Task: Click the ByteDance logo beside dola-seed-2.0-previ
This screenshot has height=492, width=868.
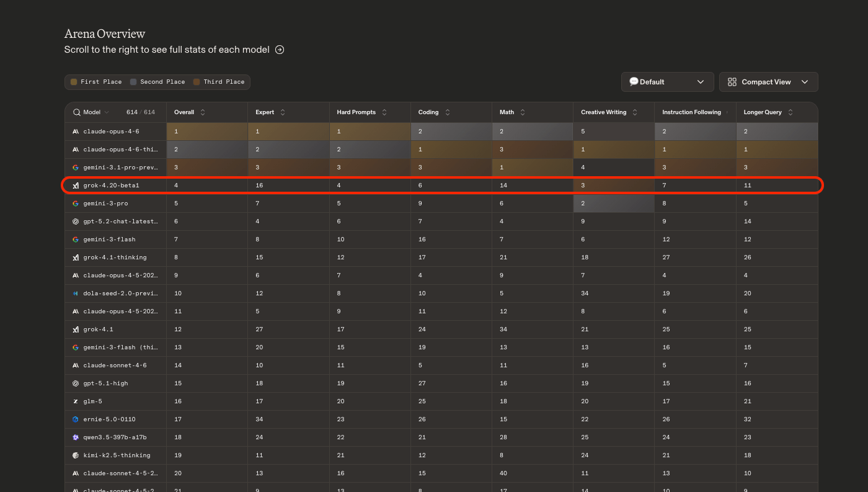Action: (76, 293)
